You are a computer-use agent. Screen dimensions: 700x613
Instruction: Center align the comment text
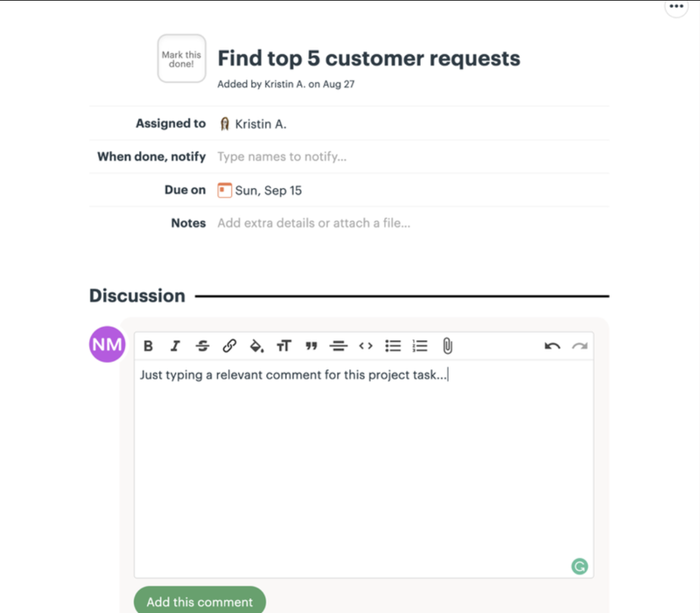[x=339, y=345]
